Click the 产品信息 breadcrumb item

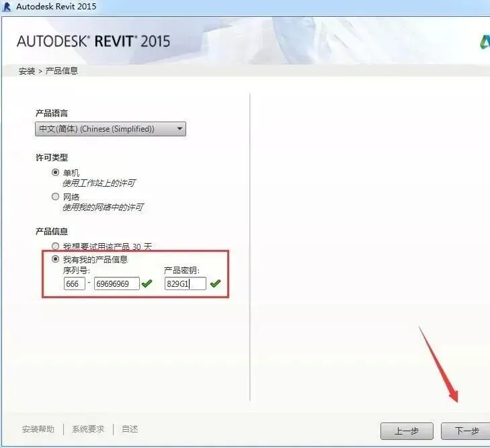coord(62,71)
